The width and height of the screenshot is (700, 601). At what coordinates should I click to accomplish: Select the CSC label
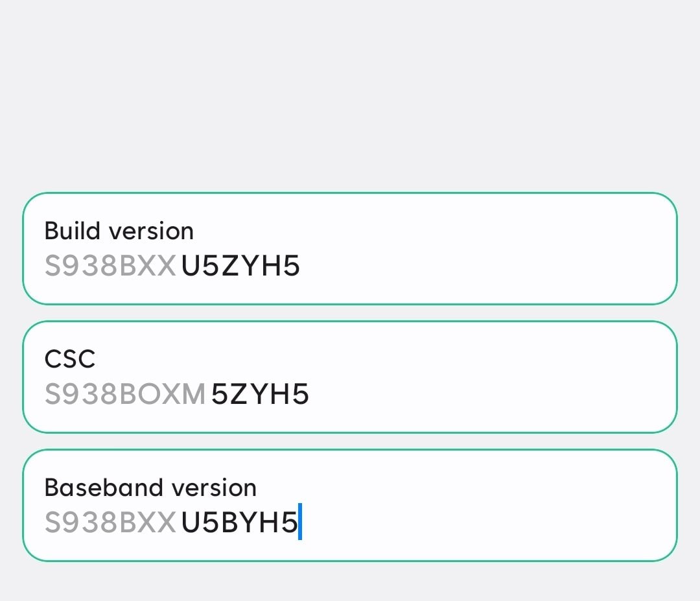tap(69, 359)
